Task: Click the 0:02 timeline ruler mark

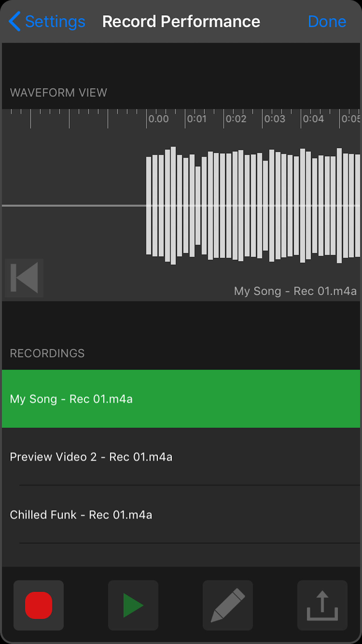Action: [x=236, y=119]
